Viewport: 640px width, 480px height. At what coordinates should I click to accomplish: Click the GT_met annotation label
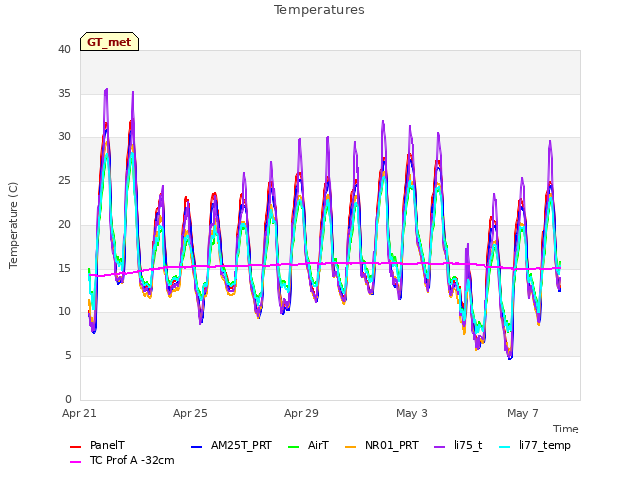click(109, 42)
